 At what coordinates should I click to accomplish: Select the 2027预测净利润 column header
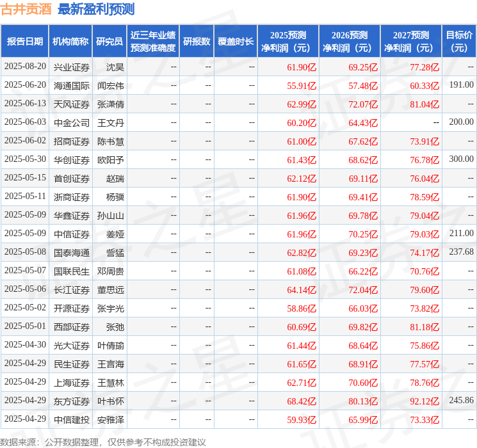pos(411,42)
